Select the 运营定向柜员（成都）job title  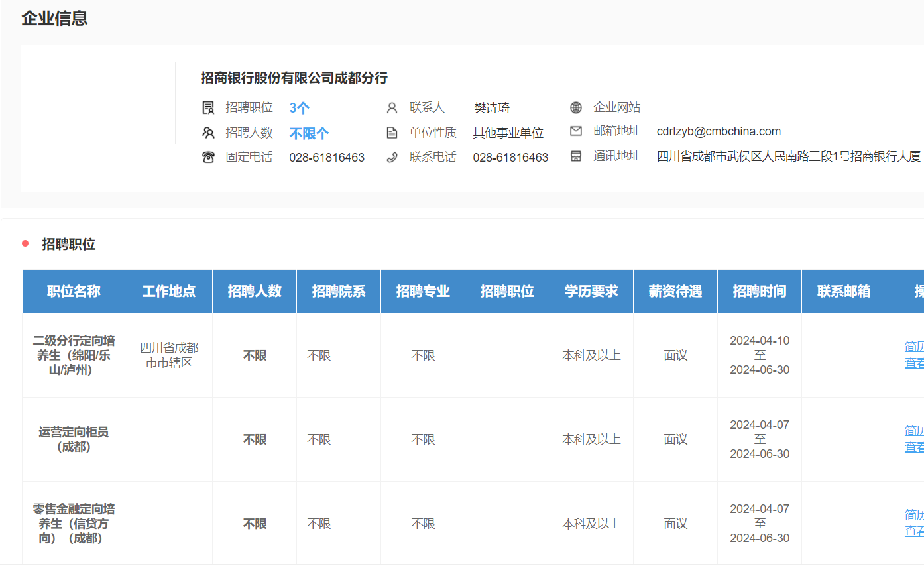coord(74,439)
